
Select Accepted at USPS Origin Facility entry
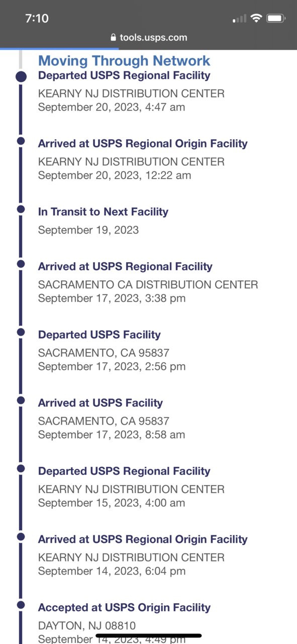[x=124, y=623]
